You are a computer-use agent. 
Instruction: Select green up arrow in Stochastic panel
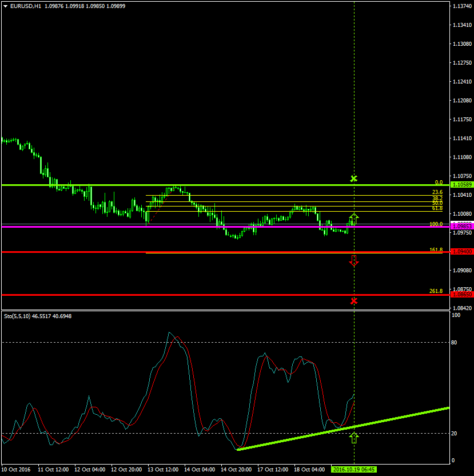tap(354, 438)
